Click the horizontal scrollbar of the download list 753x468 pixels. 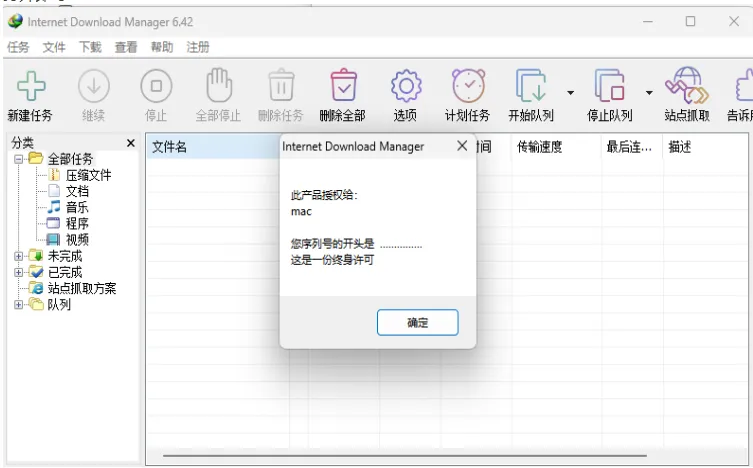click(404, 456)
